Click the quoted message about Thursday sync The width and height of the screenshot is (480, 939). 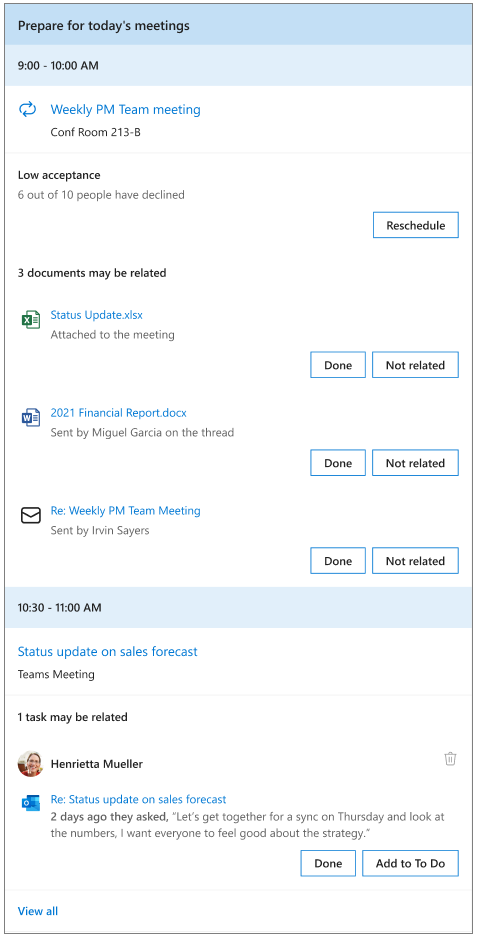(x=248, y=825)
